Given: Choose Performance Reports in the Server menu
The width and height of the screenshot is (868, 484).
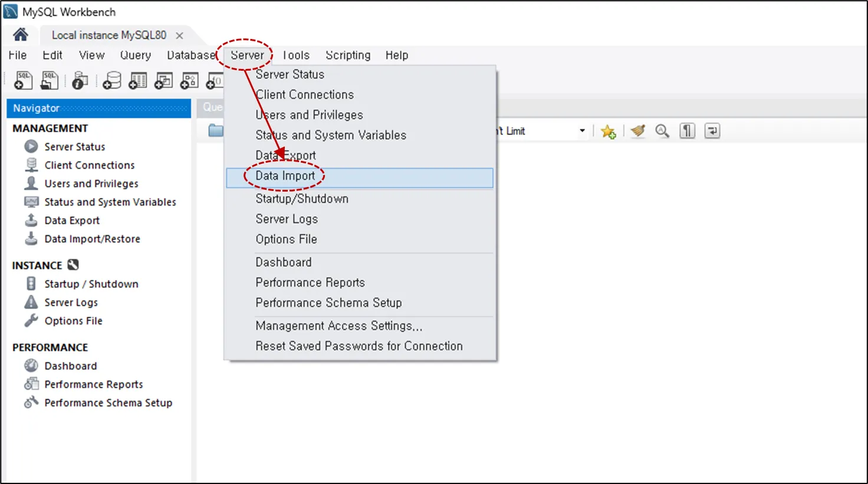Looking at the screenshot, I should (360, 282).
